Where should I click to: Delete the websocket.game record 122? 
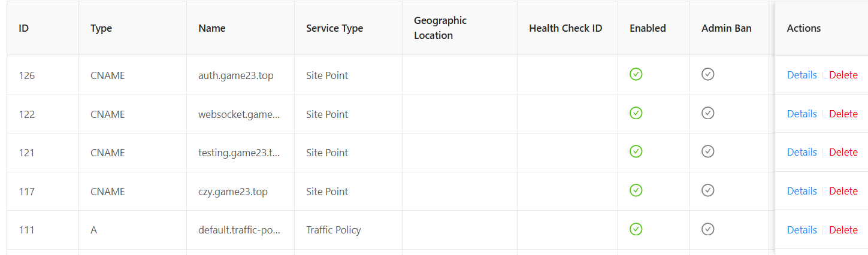tap(843, 114)
